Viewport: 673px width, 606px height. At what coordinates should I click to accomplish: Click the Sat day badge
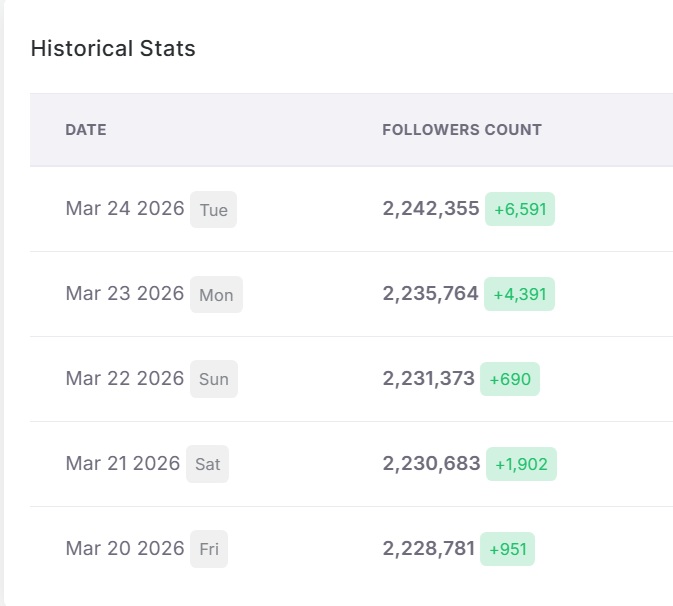point(208,465)
